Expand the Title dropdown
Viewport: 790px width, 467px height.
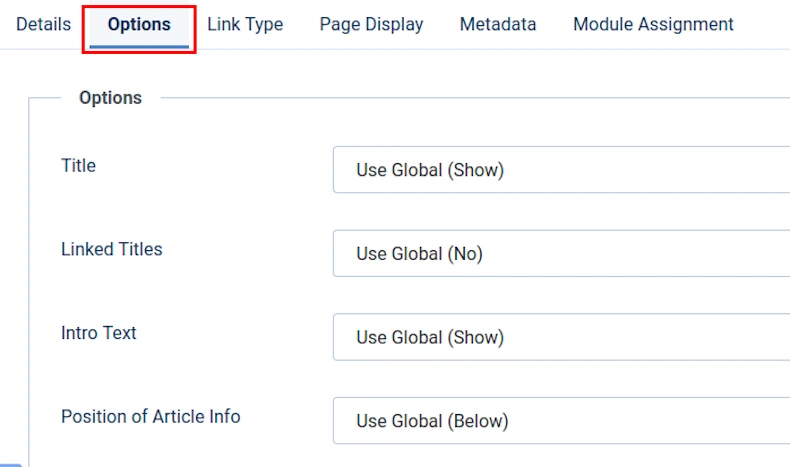tap(560, 170)
